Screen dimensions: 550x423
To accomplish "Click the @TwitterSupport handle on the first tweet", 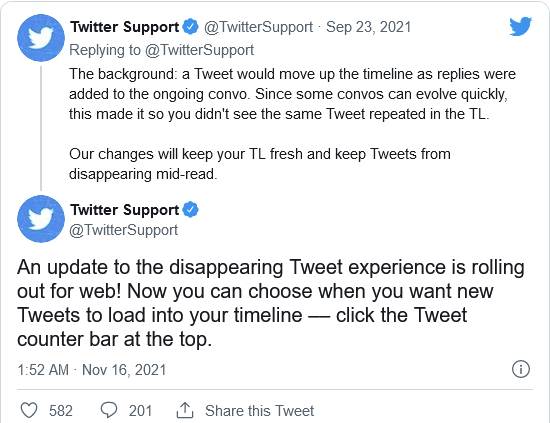I will (258, 27).
